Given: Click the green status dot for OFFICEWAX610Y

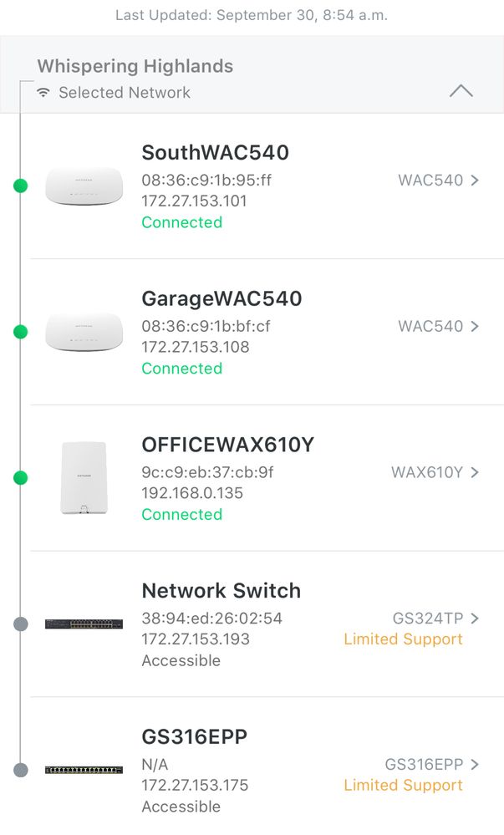Looking at the screenshot, I should (21, 478).
